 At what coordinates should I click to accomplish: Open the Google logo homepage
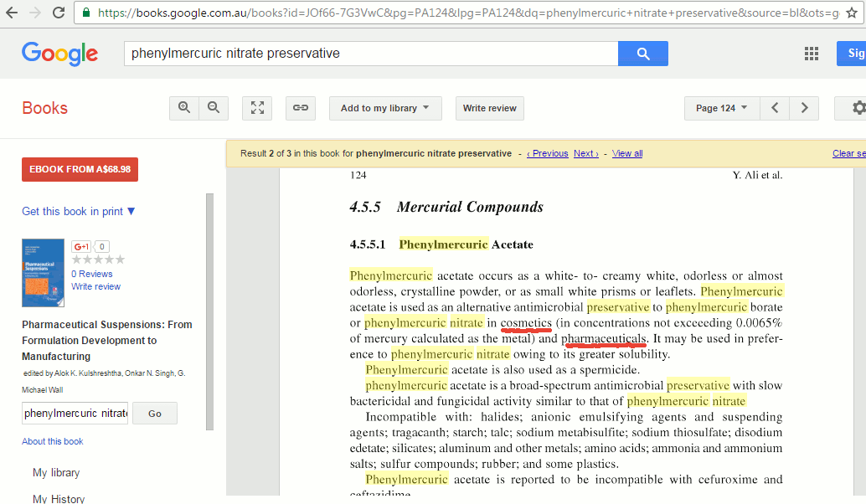(59, 54)
